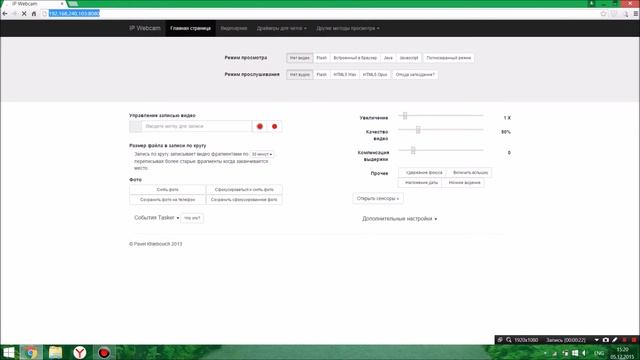The width and height of the screenshot is (640, 360).
Task: Click the first red record button beside tag field
Action: (260, 127)
